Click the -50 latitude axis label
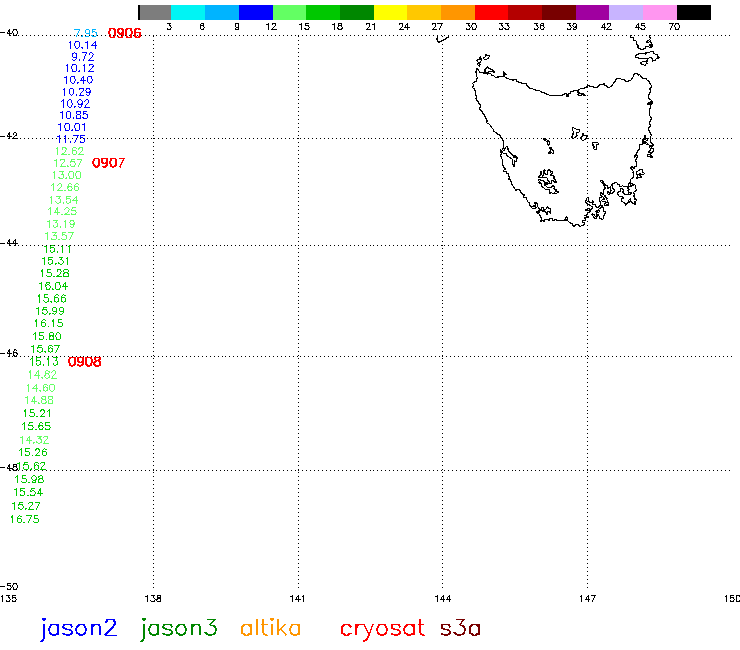 click(x=9, y=587)
